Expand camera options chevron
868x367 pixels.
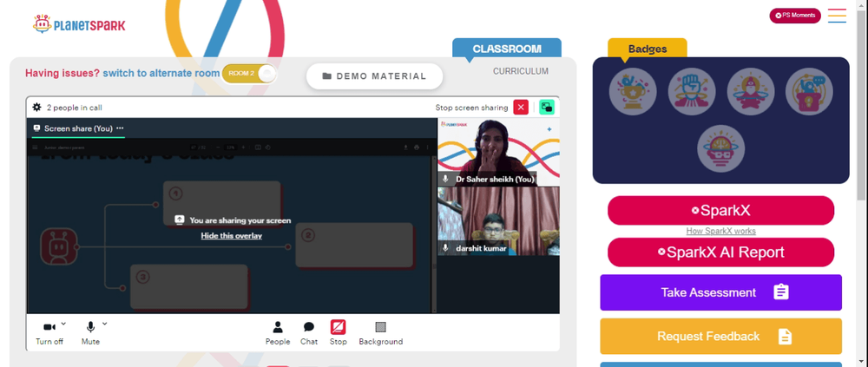63,324
